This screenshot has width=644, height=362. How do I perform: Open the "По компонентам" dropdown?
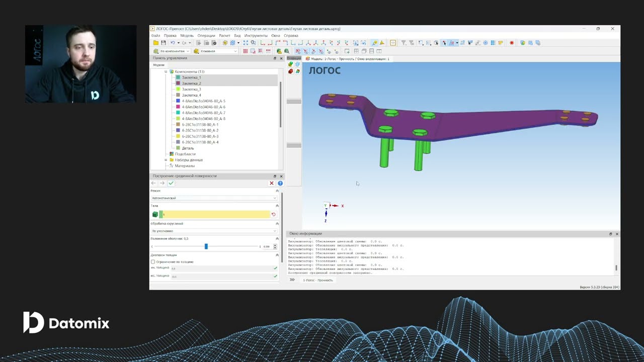coord(175,51)
